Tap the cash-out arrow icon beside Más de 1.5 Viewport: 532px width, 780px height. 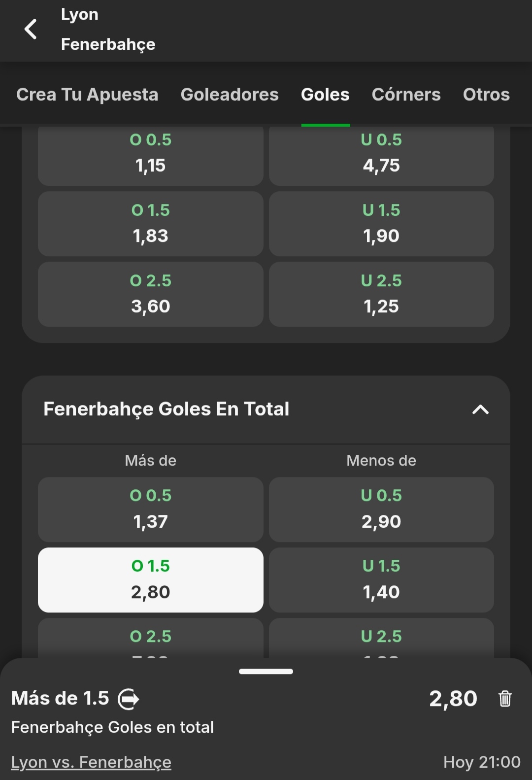tap(129, 699)
